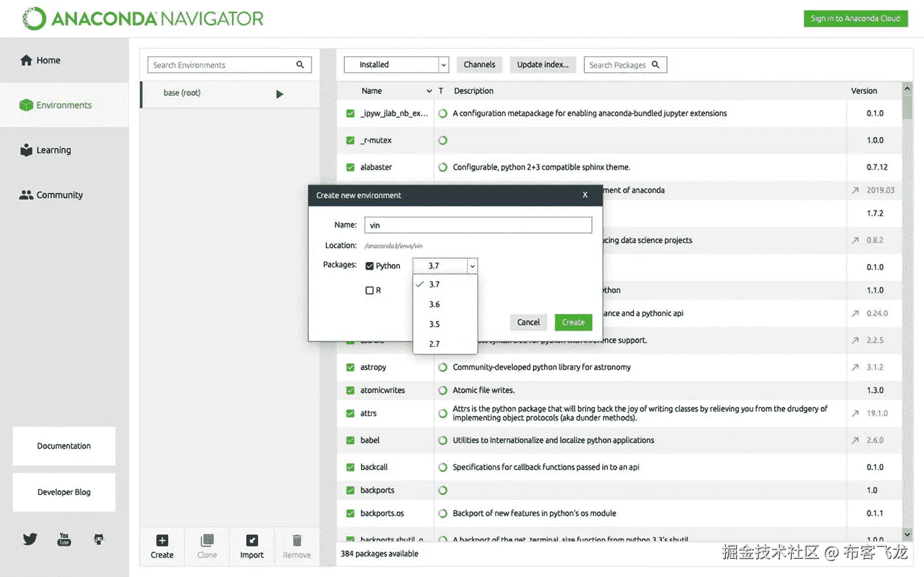The image size is (924, 577).
Task: Click type circle icon for backcall
Action: coord(443,467)
